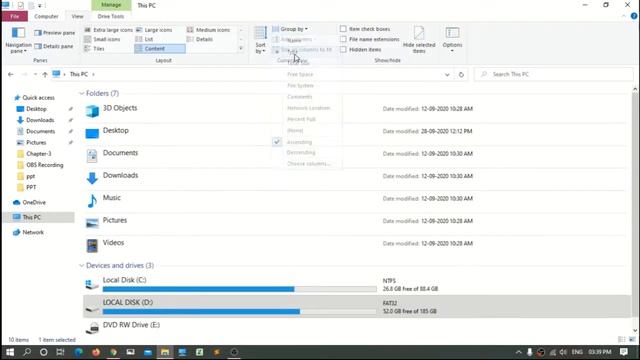Viewport: 640px width, 360px height.
Task: Select Network in navigation pane
Action: click(33, 232)
